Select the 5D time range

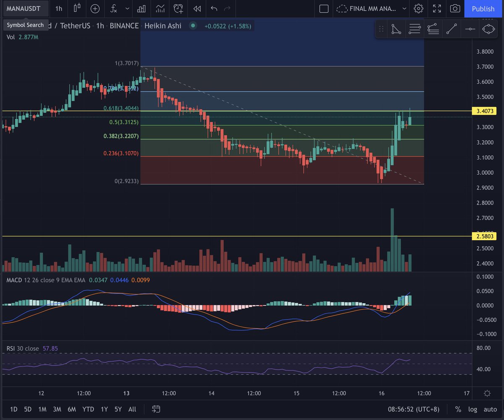[x=28, y=409]
